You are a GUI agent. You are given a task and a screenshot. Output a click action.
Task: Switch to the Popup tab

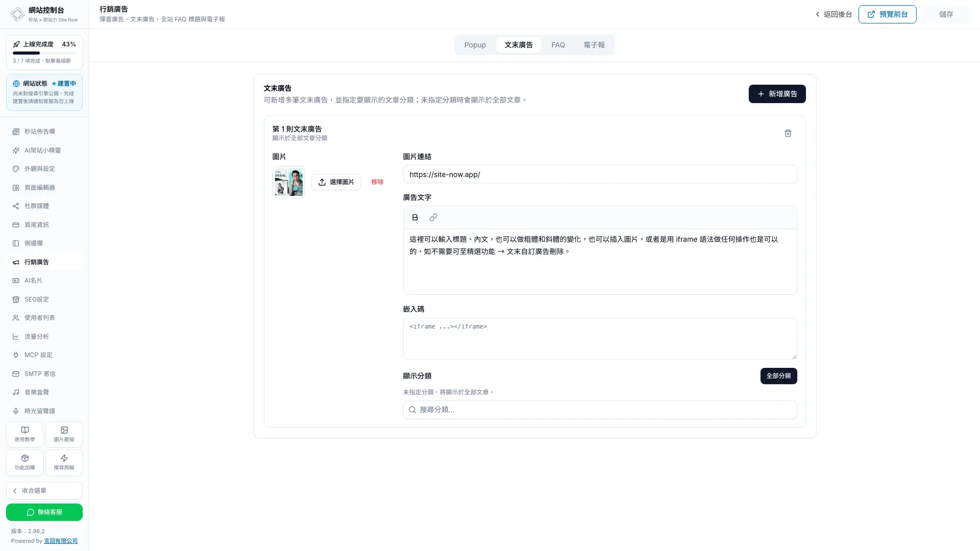(x=475, y=45)
